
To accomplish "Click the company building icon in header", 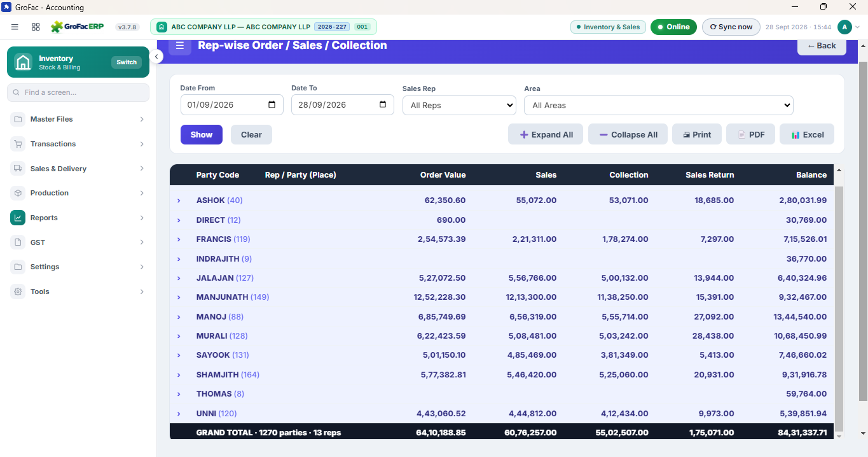I will pyautogui.click(x=162, y=27).
